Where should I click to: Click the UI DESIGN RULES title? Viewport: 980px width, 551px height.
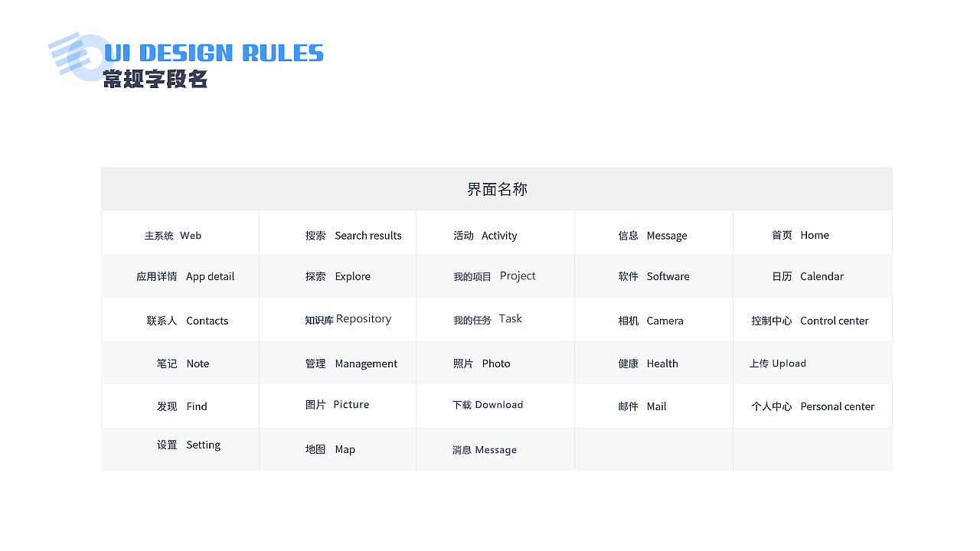214,53
